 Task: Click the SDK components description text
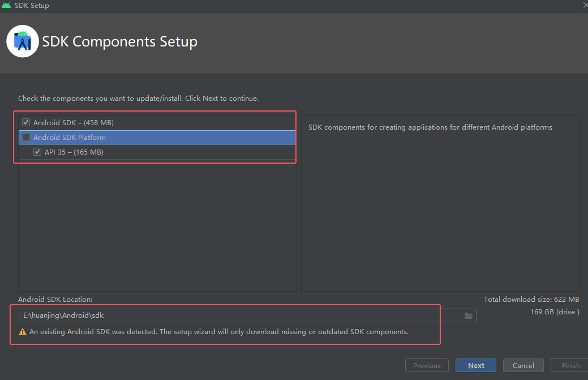point(430,127)
